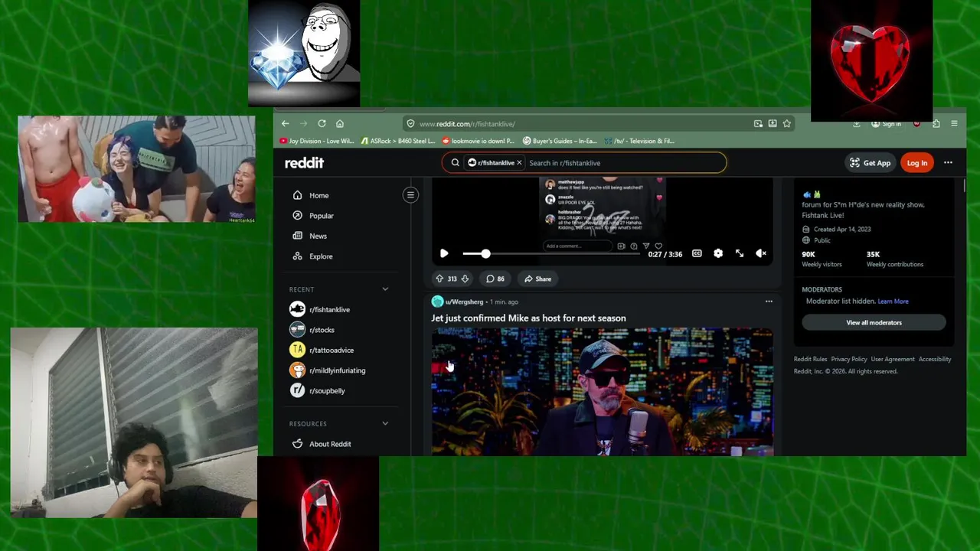Unmute the video with the speaker icon

point(761,253)
